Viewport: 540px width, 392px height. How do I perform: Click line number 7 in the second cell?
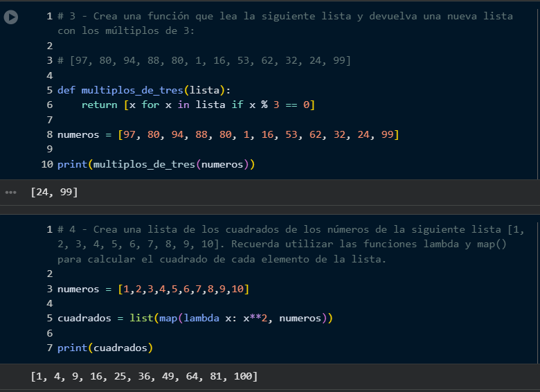pyautogui.click(x=50, y=348)
